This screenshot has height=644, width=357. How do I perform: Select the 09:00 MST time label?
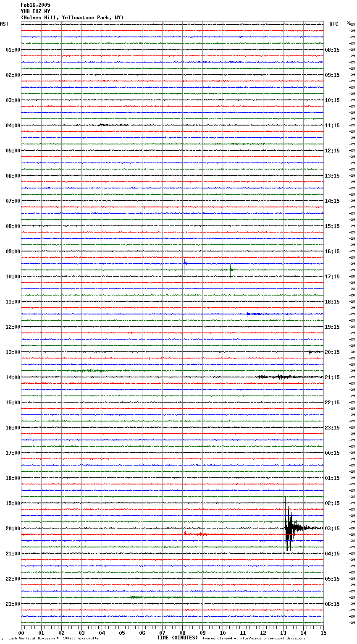13,251
